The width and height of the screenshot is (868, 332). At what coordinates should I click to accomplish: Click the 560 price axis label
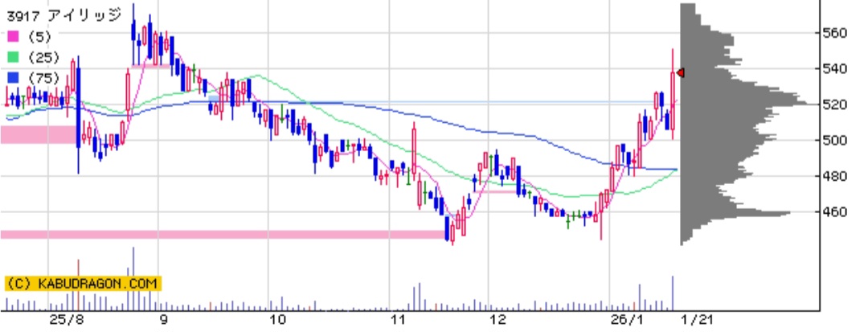pos(838,33)
